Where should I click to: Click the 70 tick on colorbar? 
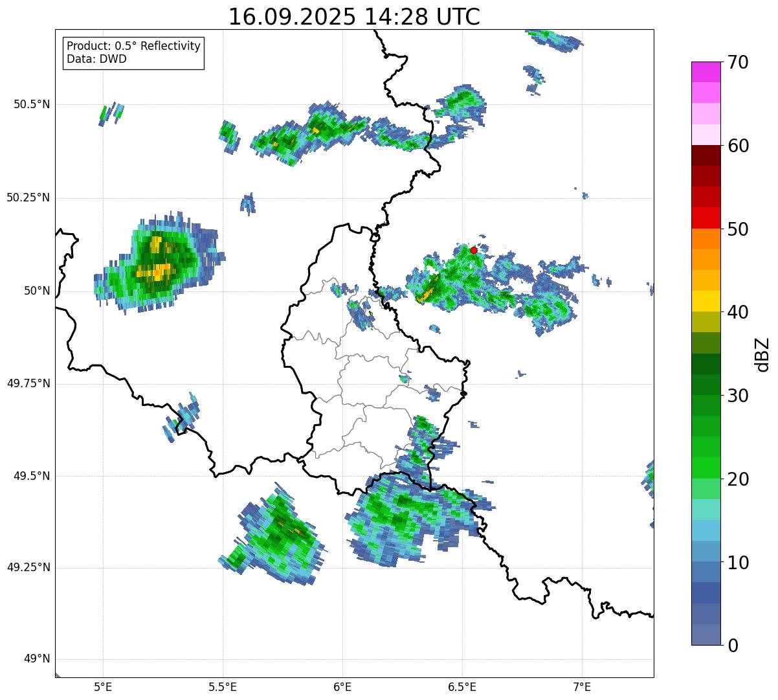pyautogui.click(x=738, y=62)
